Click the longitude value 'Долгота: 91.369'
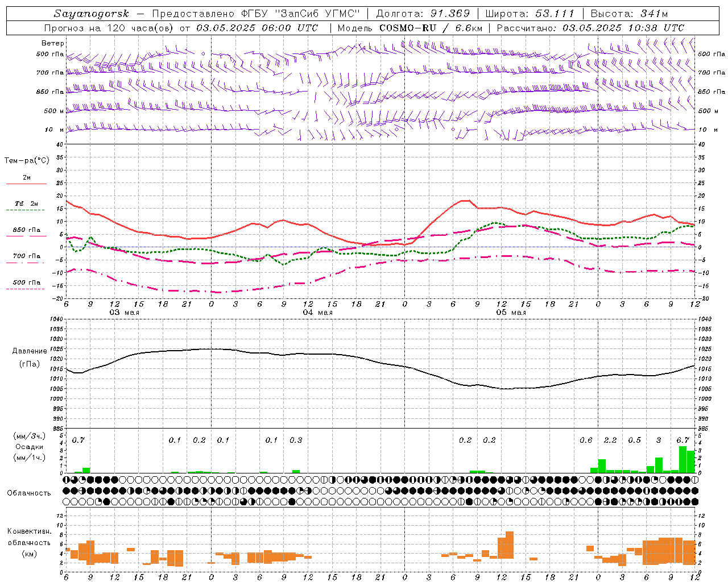728x582 pixels. (x=423, y=14)
